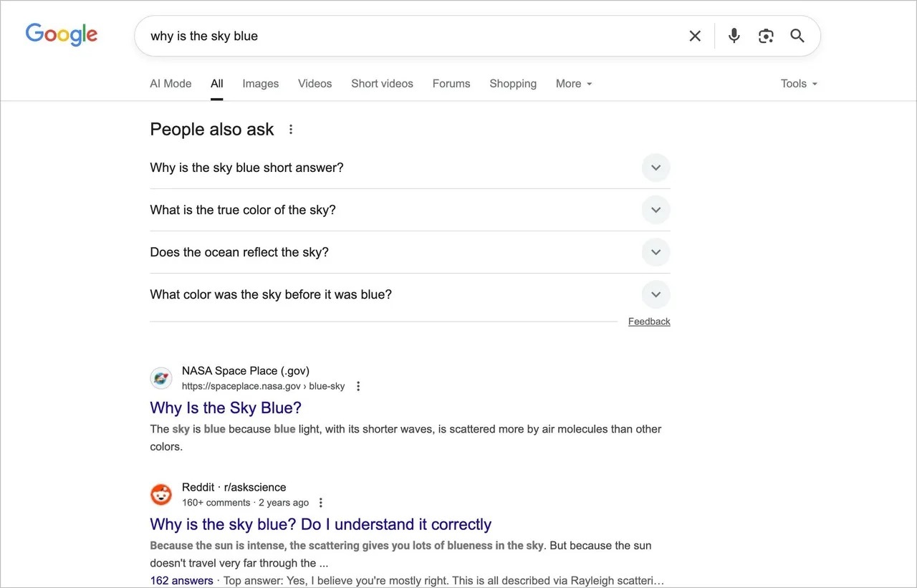Switch to Images tab
The height and width of the screenshot is (588, 917).
pos(261,84)
